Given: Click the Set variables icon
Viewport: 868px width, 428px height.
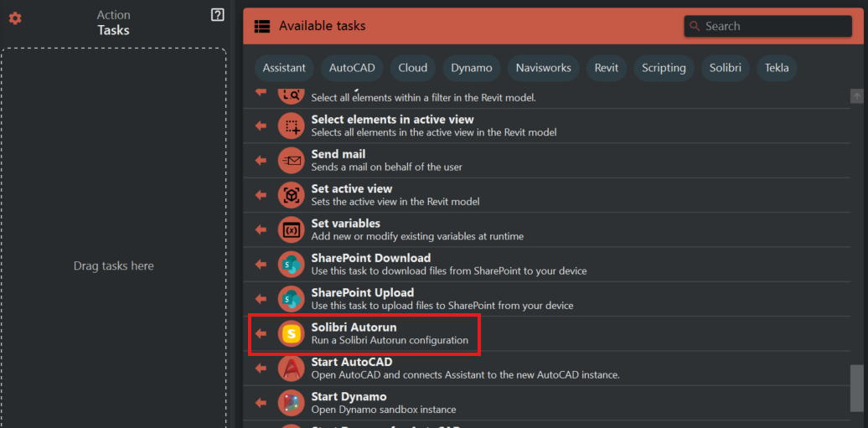Looking at the screenshot, I should [292, 229].
